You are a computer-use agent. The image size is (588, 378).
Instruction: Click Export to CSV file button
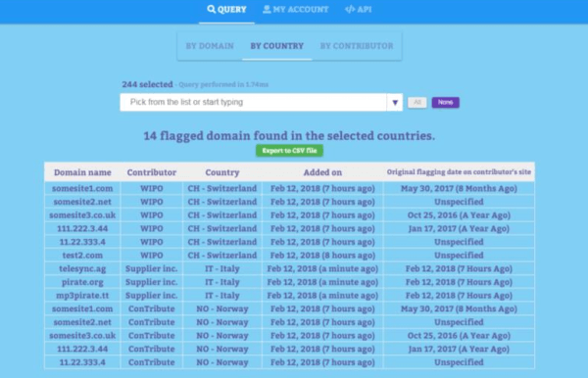[289, 151]
